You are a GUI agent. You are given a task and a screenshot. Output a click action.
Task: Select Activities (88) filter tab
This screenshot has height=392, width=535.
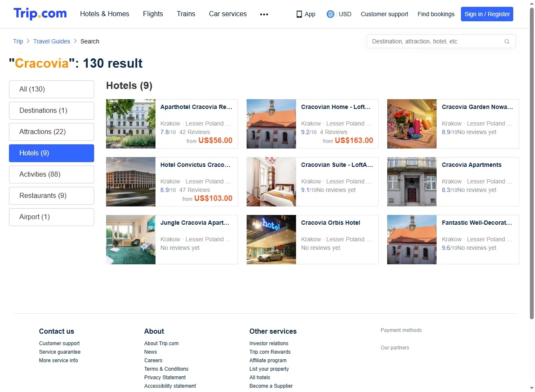tap(52, 175)
